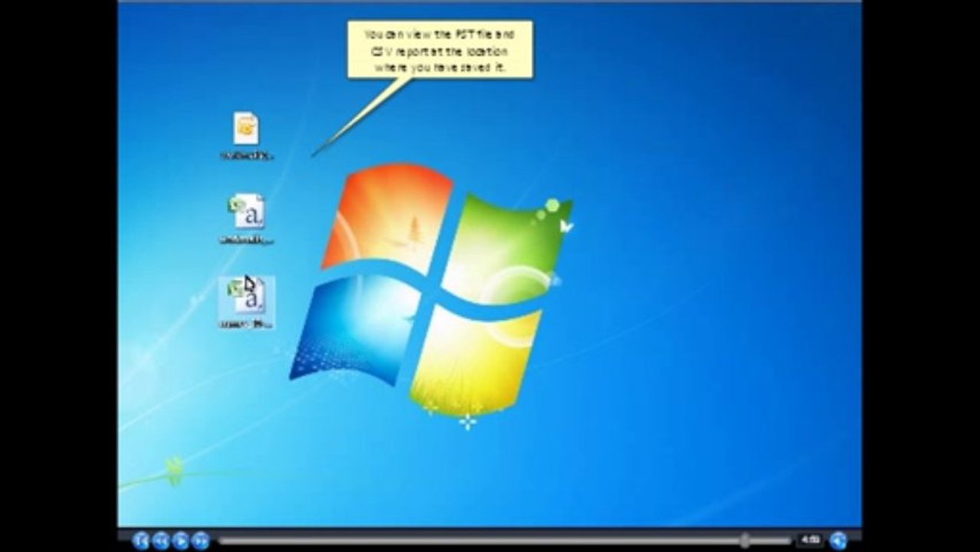The image size is (980, 552).
Task: Click the video progress slider handle
Action: 745,540
